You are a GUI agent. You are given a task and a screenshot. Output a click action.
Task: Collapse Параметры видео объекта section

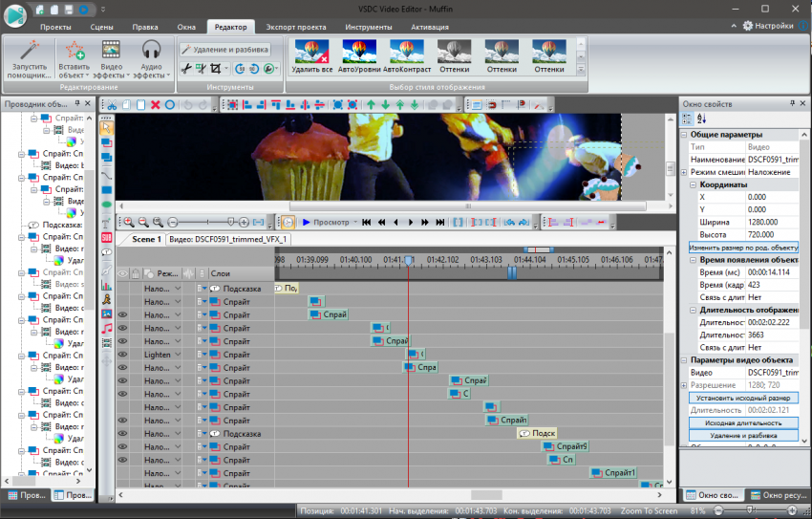[684, 360]
